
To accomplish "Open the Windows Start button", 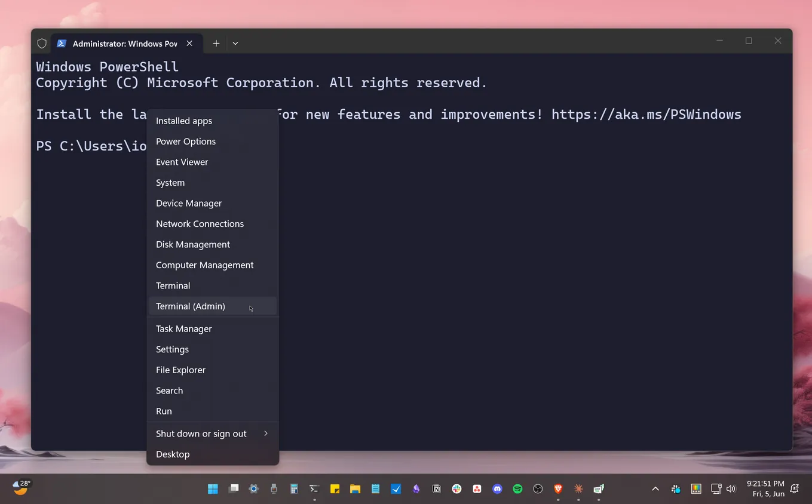I will click(213, 489).
